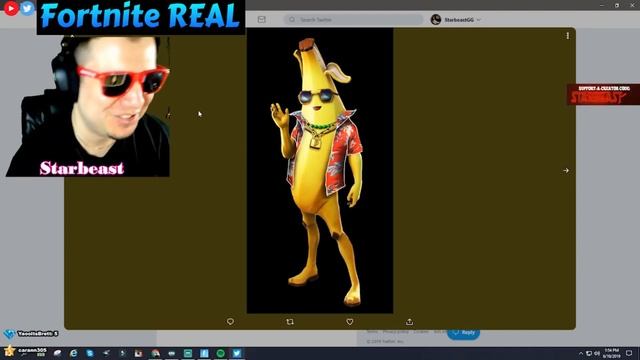Viewport: 640px width, 360px height.
Task: Open Chrome from the taskbar
Action: [x=156, y=353]
